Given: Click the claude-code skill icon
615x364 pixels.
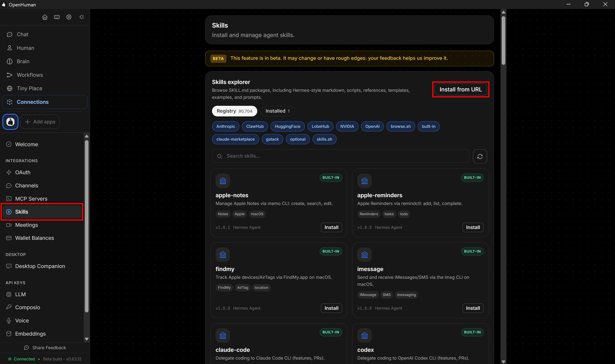Looking at the screenshot, I should [x=223, y=335].
